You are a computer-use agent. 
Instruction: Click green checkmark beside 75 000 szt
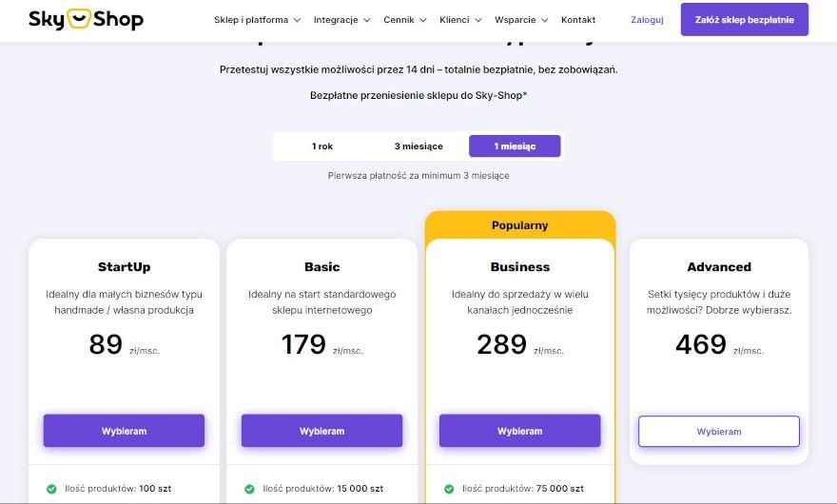click(449, 489)
